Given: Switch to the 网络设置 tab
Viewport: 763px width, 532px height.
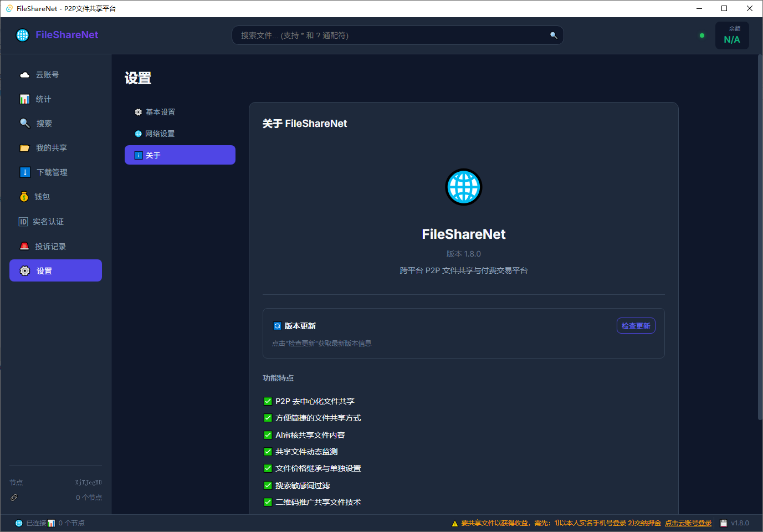Looking at the screenshot, I should 180,134.
